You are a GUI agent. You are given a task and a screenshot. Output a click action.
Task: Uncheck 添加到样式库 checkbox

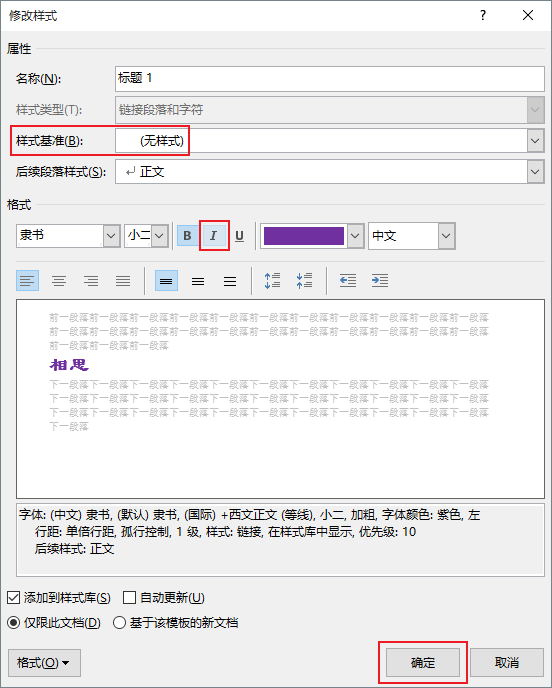coord(14,597)
